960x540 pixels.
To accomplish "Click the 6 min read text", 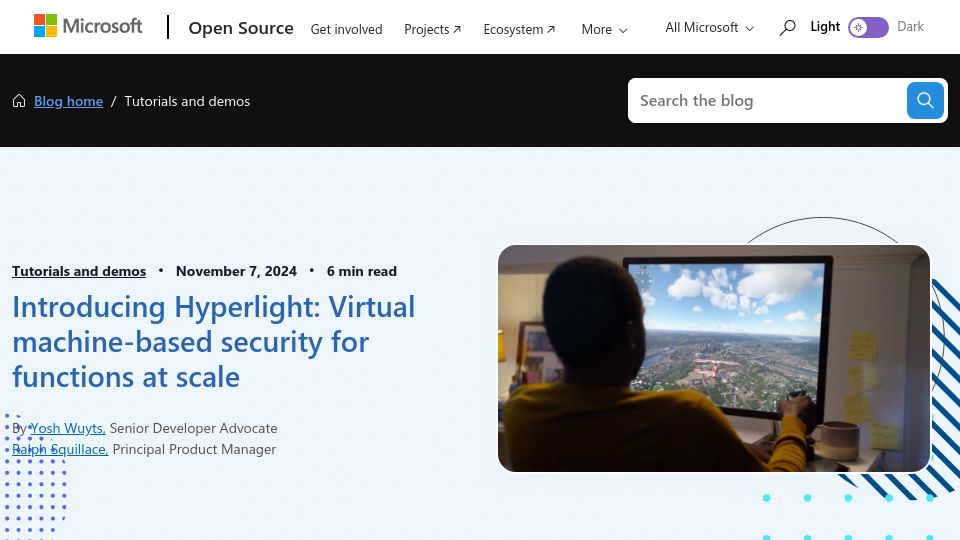I will pos(362,271).
